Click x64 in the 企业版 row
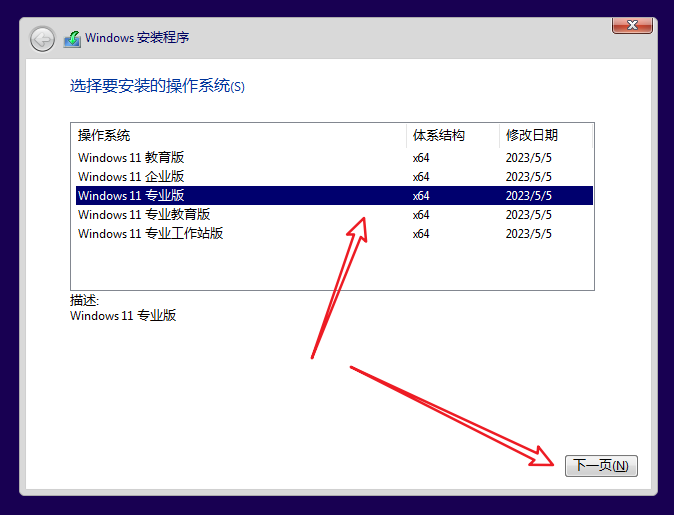 [x=421, y=177]
